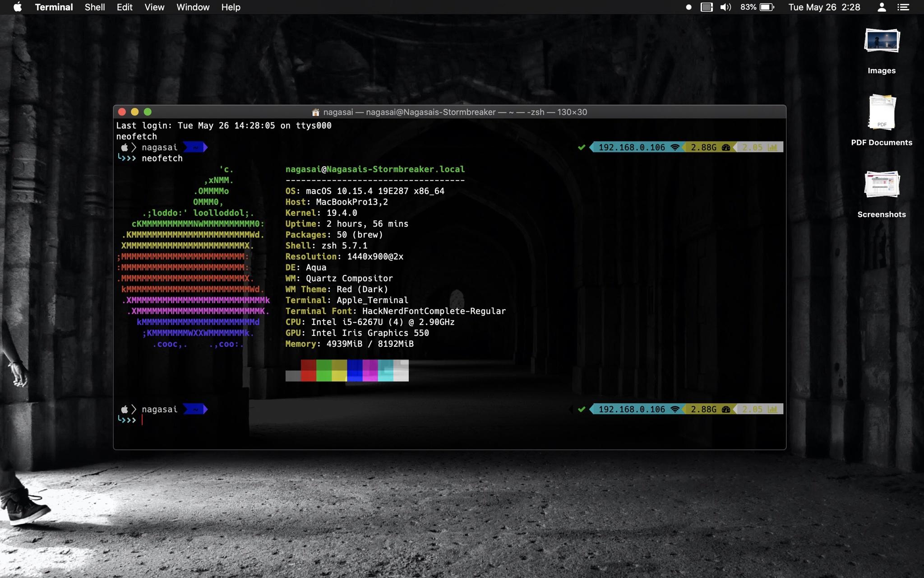Click the 2.05 load value in the upper prompt
The height and width of the screenshot is (578, 924).
point(752,147)
